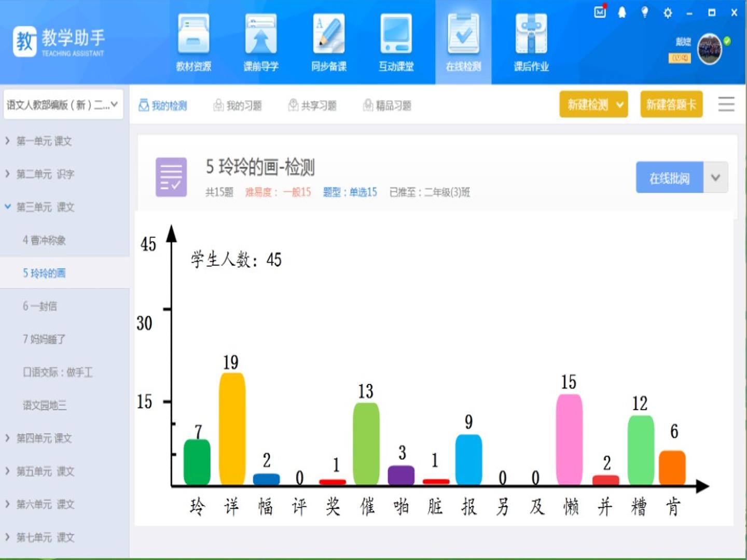
Task: Click the user profile avatar
Action: click(x=710, y=49)
